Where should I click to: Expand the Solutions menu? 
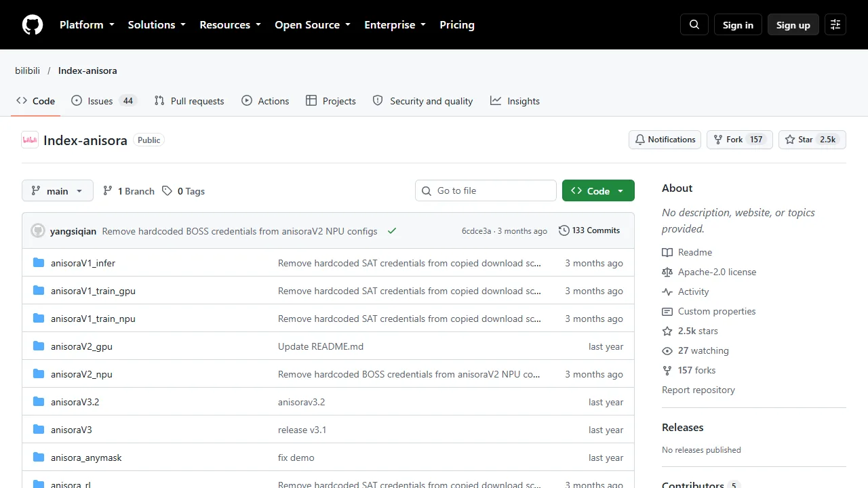click(x=157, y=25)
